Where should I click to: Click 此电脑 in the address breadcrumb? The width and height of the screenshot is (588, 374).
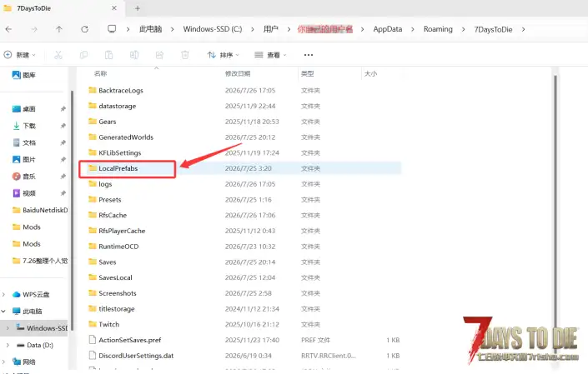(150, 29)
